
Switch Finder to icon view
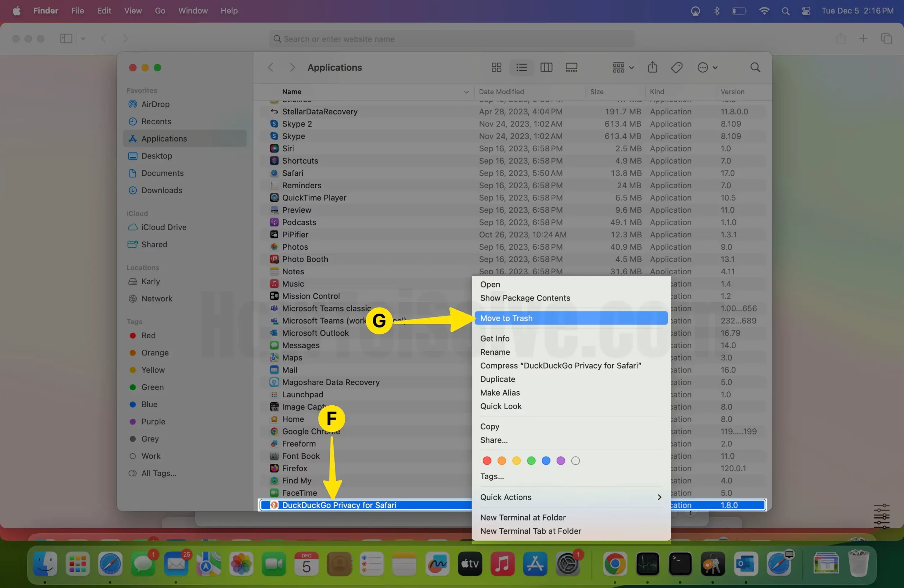tap(496, 67)
